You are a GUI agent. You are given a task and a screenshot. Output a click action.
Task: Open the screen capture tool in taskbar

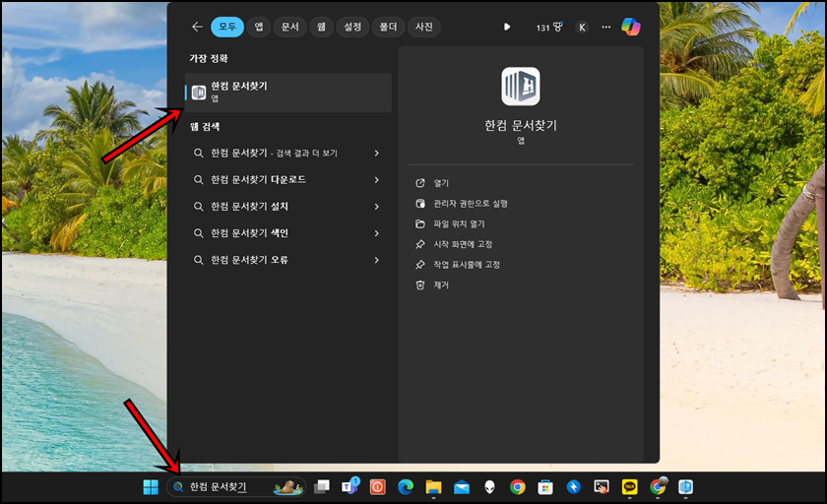602,487
